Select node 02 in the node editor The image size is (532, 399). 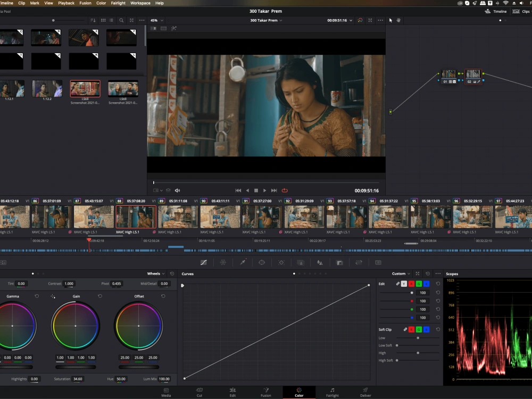[x=473, y=77]
